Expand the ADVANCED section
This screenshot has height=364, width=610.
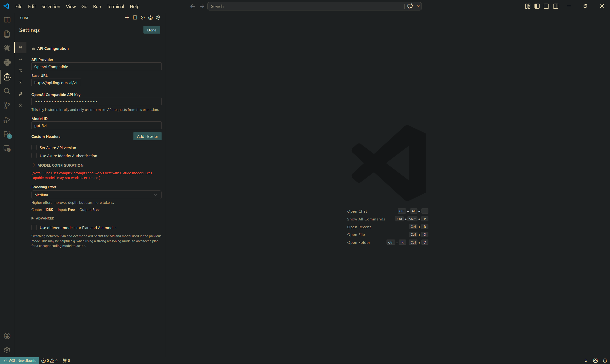(x=43, y=218)
